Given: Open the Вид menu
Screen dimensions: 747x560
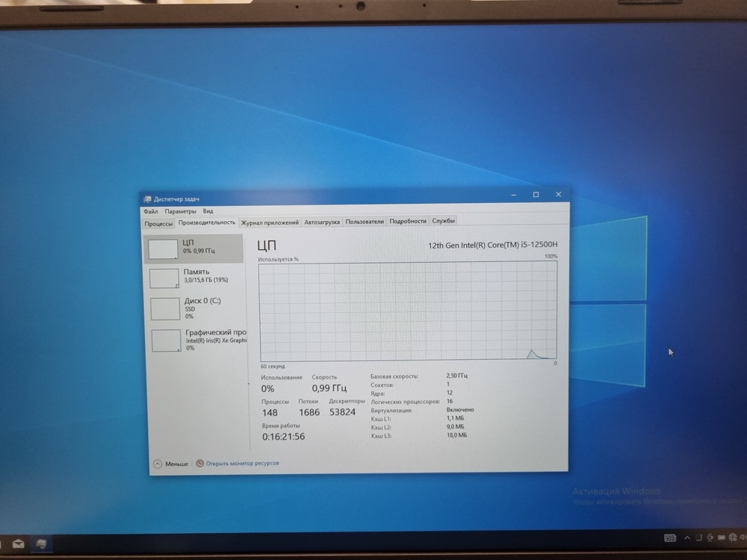Looking at the screenshot, I should point(208,211).
